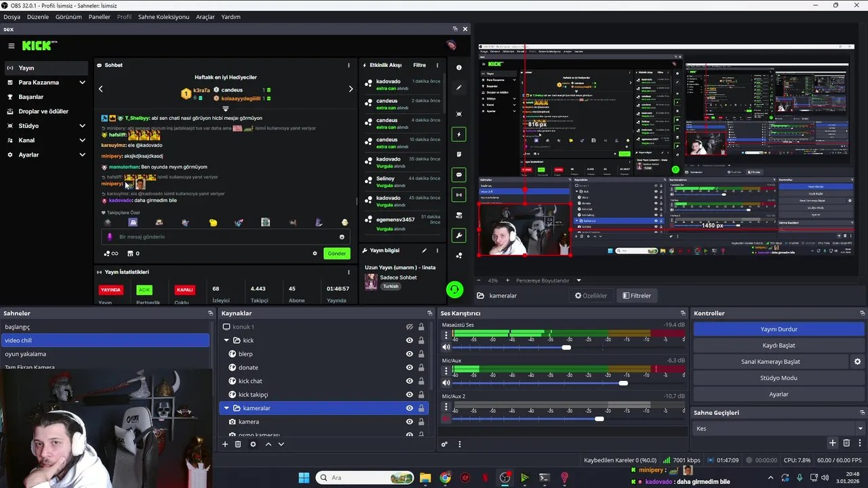Toggle the wrench stream info icon
This screenshot has width=868, height=488.
coord(459,236)
